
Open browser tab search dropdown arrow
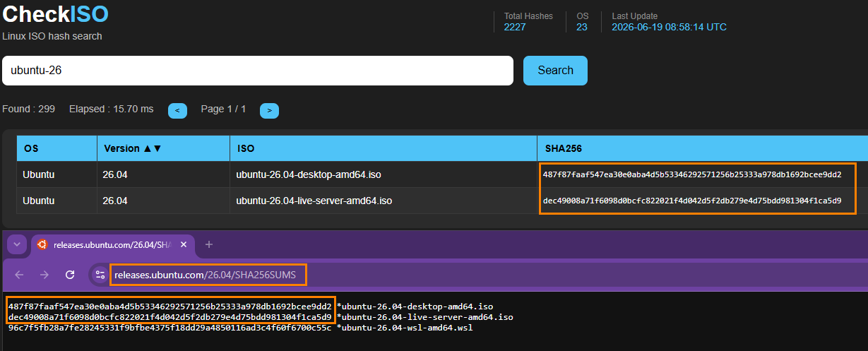18,244
